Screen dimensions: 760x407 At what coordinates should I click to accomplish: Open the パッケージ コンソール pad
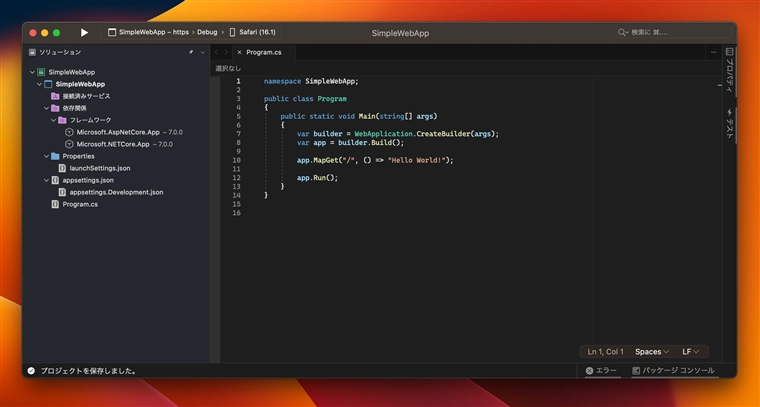coord(673,371)
